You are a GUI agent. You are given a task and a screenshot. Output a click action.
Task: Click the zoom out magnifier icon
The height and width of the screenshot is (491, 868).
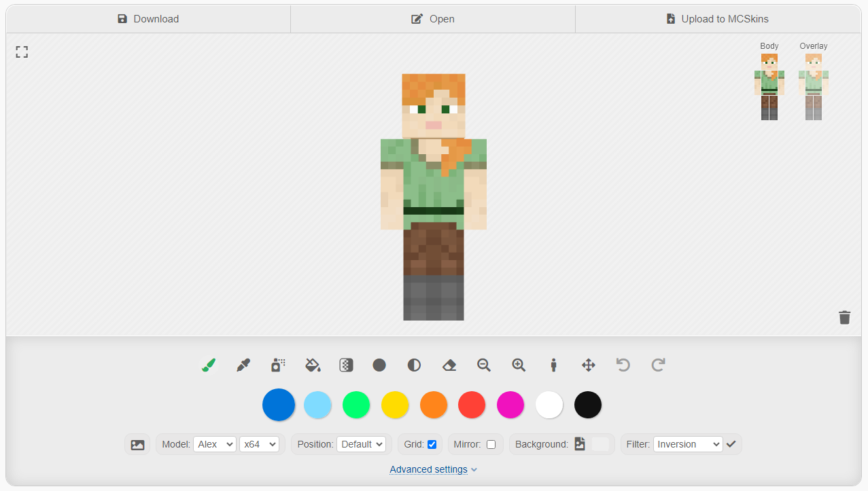484,365
